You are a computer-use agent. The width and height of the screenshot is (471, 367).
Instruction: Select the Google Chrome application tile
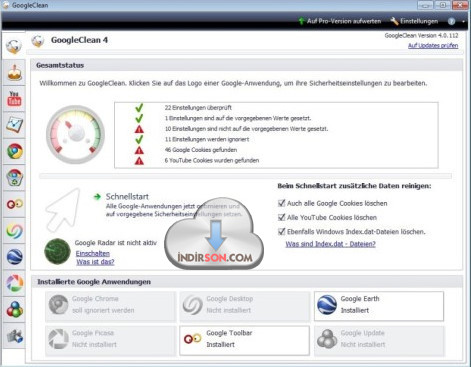pos(111,307)
